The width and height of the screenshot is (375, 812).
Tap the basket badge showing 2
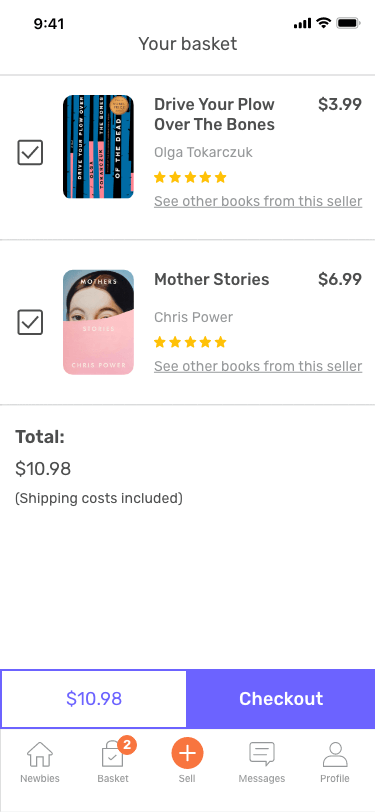tap(127, 745)
